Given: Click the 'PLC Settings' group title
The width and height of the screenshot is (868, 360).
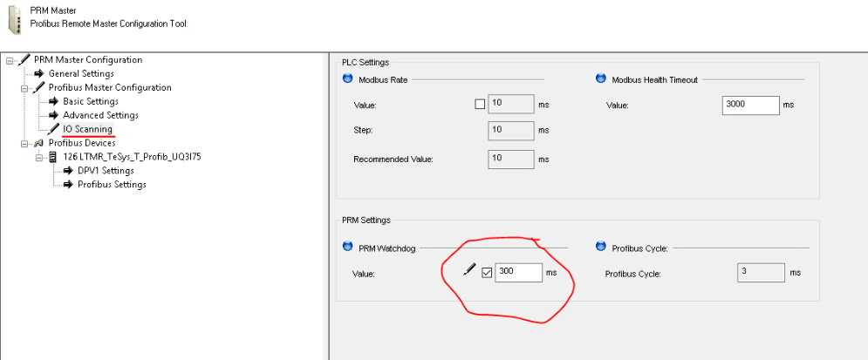Looking at the screenshot, I should click(366, 62).
